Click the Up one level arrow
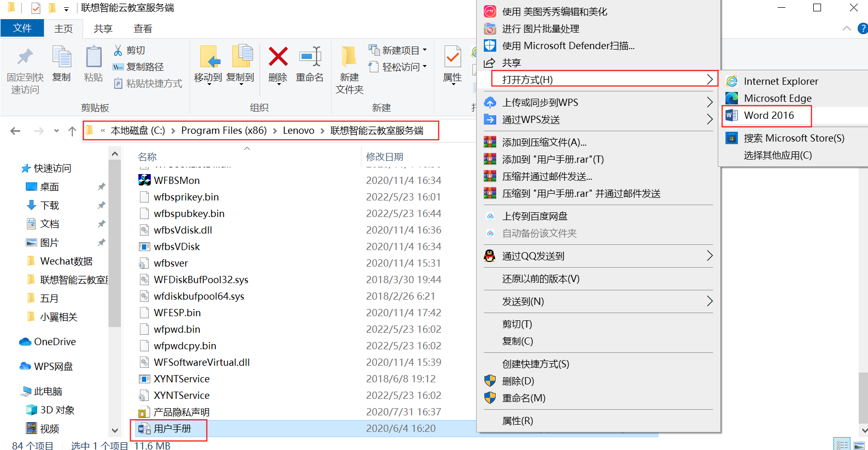Screen dimensions: 868x450 (72, 131)
